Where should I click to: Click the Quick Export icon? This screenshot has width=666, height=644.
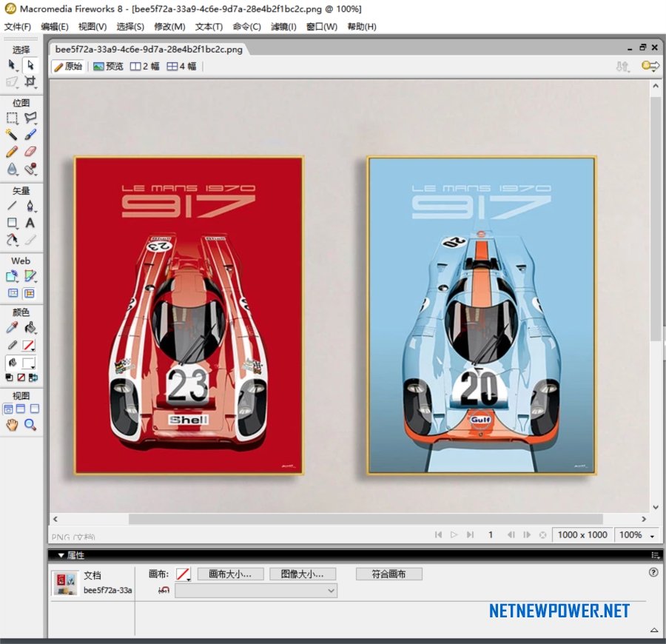[x=650, y=67]
